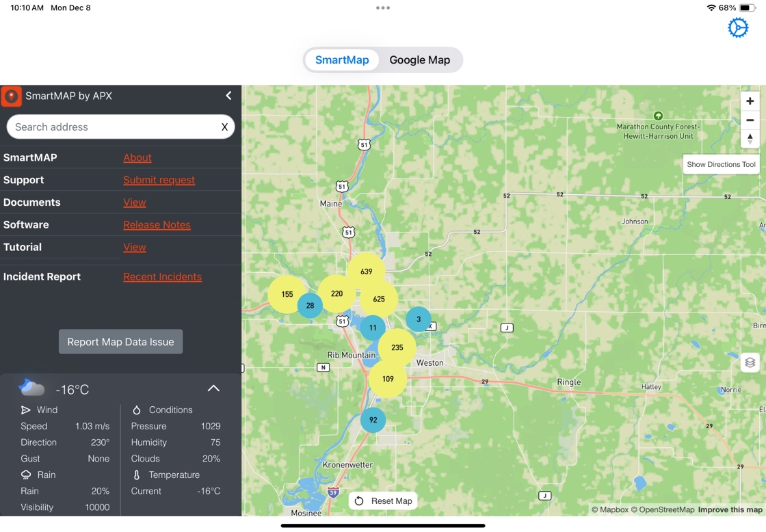This screenshot has width=766, height=532.
Task: Click the Pressure value 1029
Action: coord(211,427)
